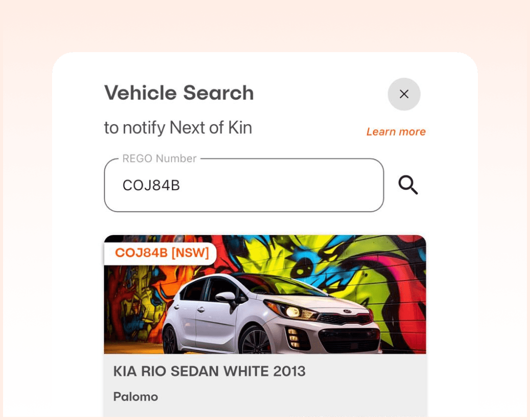
Task: Click the Vehicle Search heading
Action: click(179, 92)
